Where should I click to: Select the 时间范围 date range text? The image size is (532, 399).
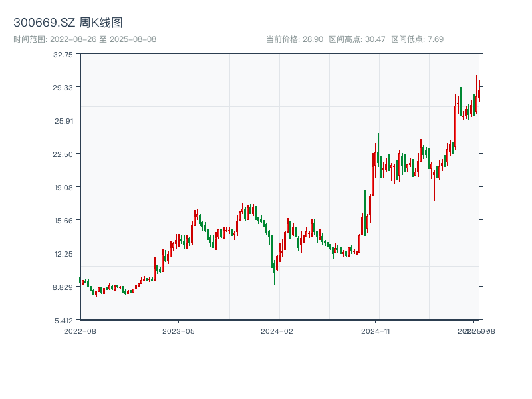pyautogui.click(x=84, y=39)
